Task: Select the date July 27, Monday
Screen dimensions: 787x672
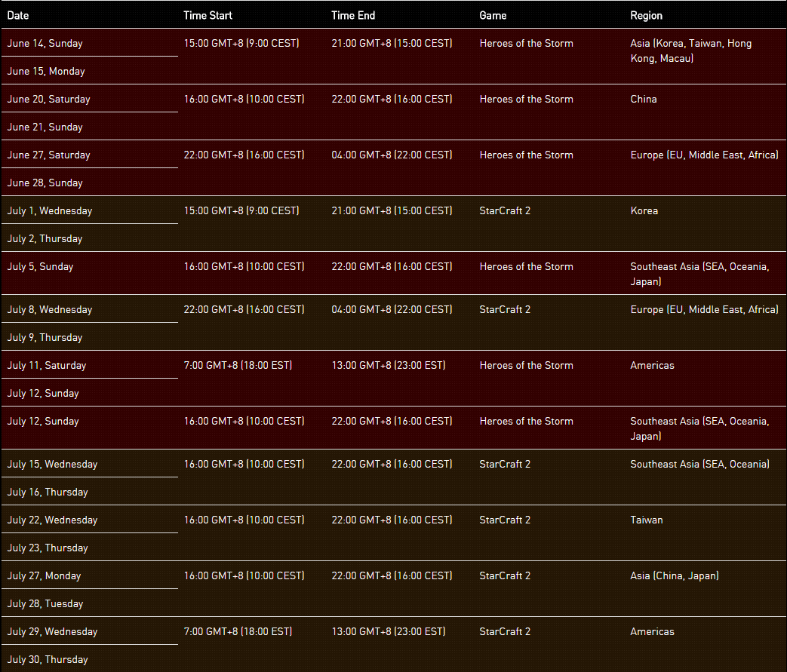Action: [x=44, y=575]
